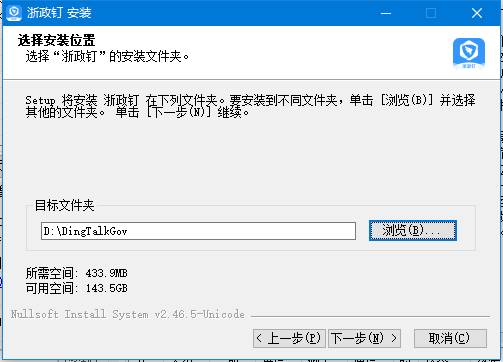Cancel setup with 取消(C)
The width and height of the screenshot is (503, 362).
point(450,338)
